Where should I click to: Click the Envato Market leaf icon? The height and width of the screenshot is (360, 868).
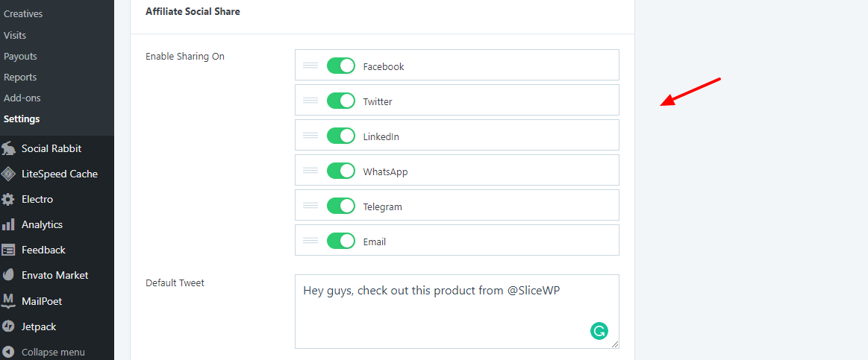[x=9, y=275]
